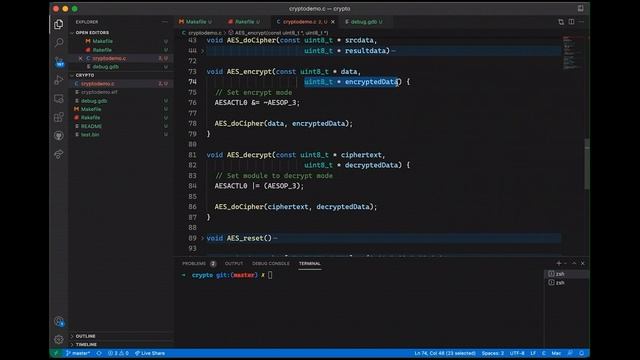The width and height of the screenshot is (640, 360).
Task: Select the Terminal panel tab
Action: pyautogui.click(x=309, y=264)
